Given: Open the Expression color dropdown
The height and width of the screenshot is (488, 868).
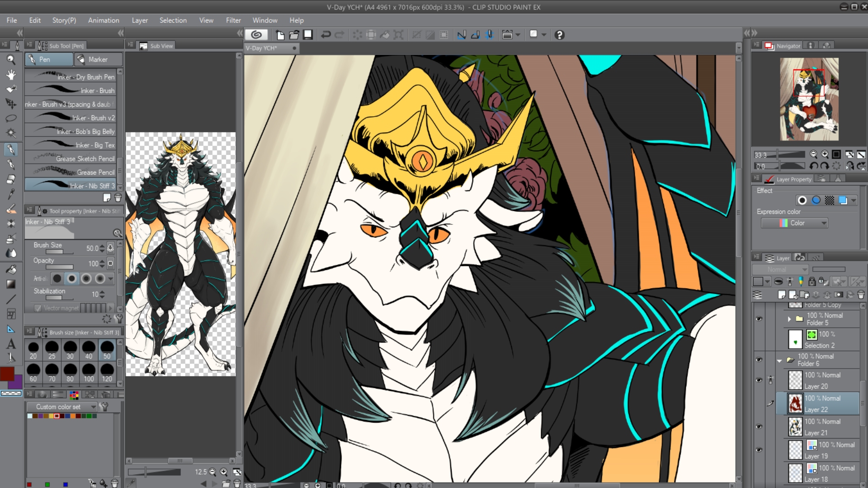Looking at the screenshot, I should pyautogui.click(x=794, y=223).
